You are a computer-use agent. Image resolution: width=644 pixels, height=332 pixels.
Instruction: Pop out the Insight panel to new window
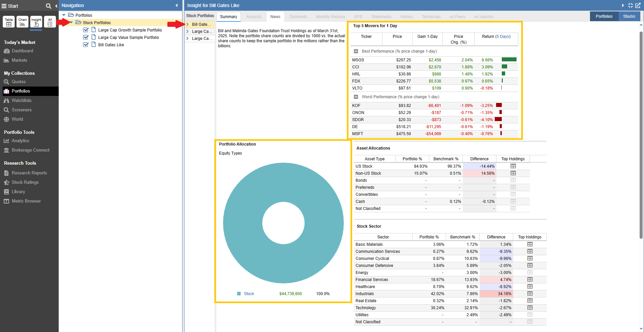[638, 5]
